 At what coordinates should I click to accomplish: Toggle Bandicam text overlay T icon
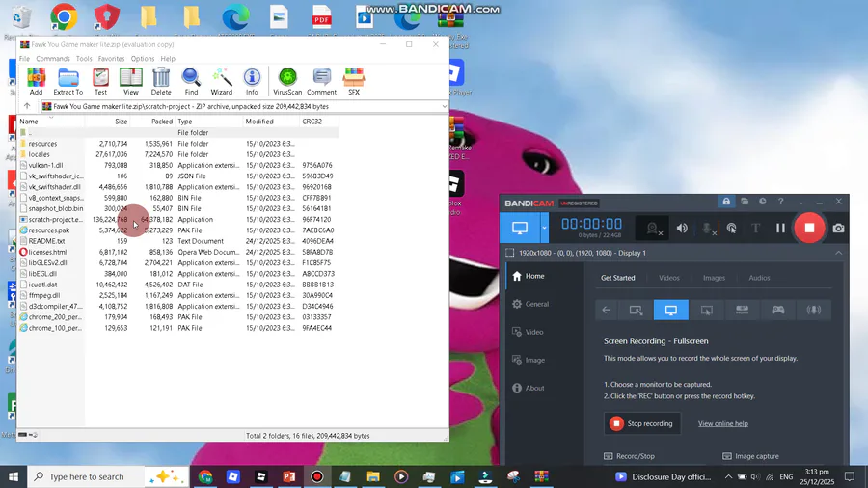tap(755, 228)
